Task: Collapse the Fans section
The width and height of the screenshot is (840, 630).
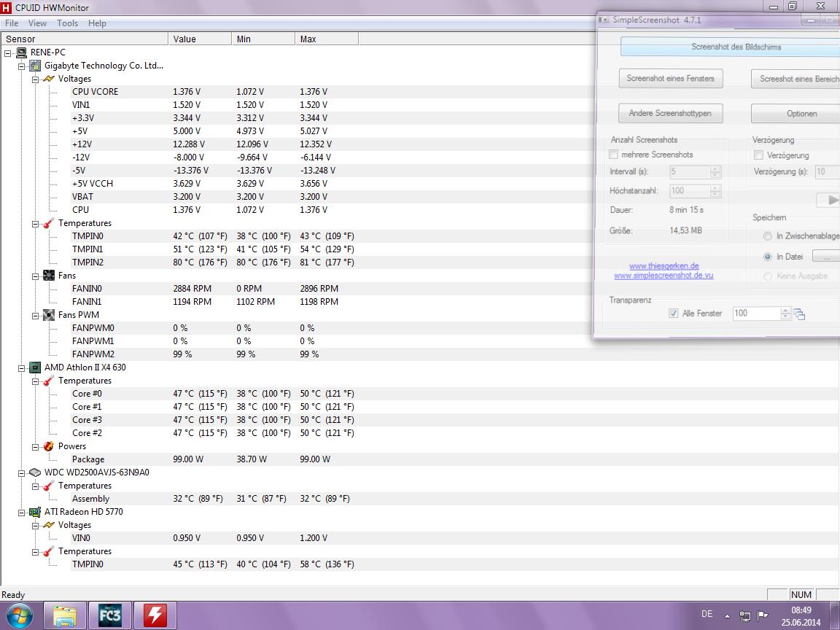Action: [35, 276]
